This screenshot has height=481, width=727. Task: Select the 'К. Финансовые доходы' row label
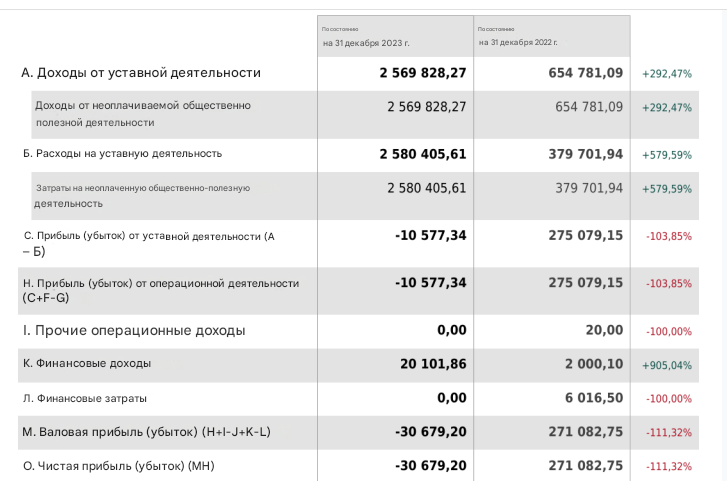pyautogui.click(x=87, y=364)
